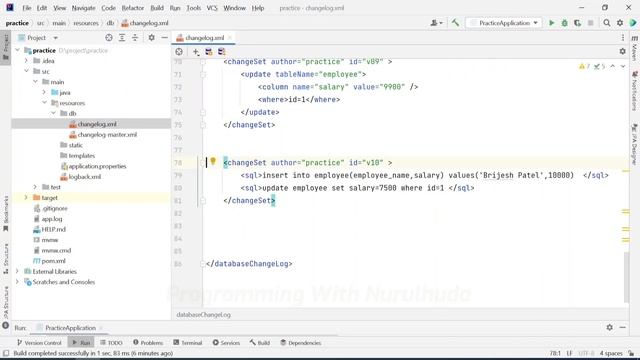Open Bookmarks side tool window
The width and height of the screenshot is (640, 360).
point(6,213)
